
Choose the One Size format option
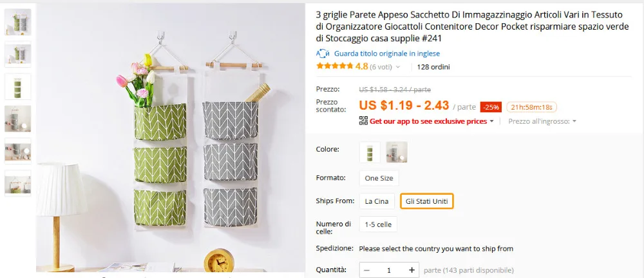[x=379, y=178]
